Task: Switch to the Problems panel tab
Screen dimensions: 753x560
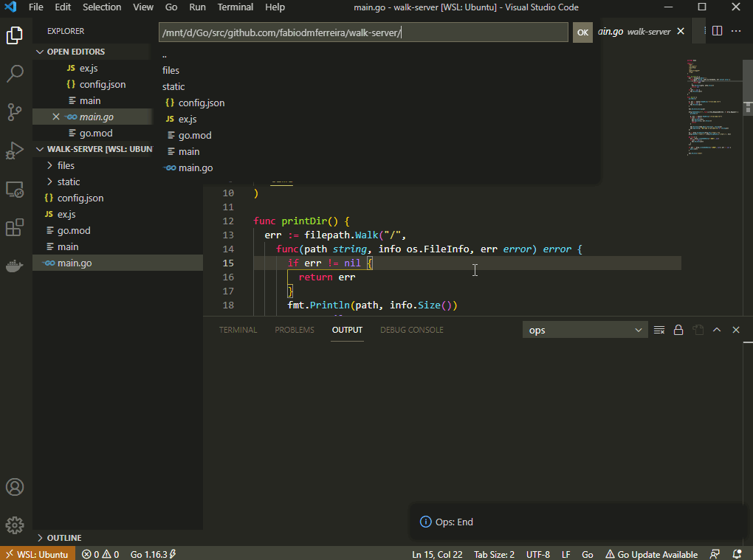Action: (x=295, y=330)
